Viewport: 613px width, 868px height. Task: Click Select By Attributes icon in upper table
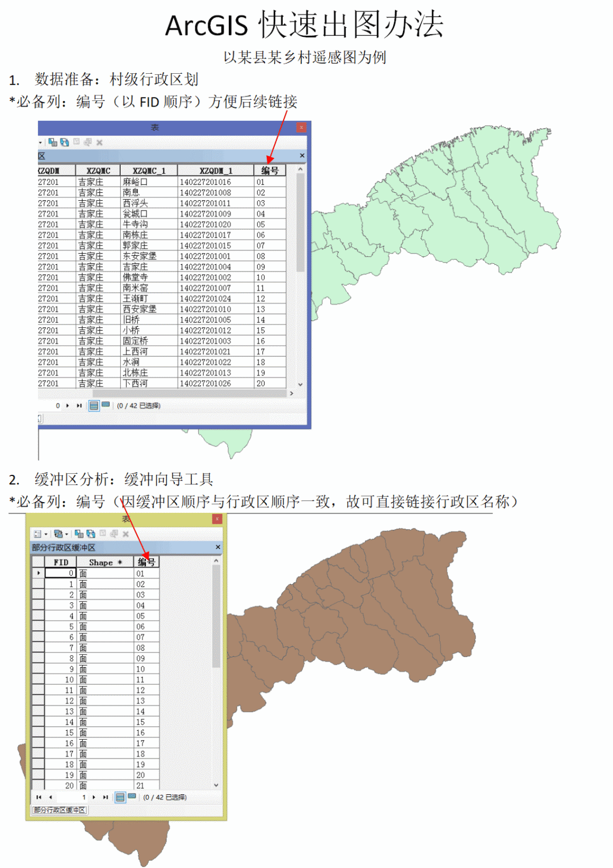tap(53, 142)
